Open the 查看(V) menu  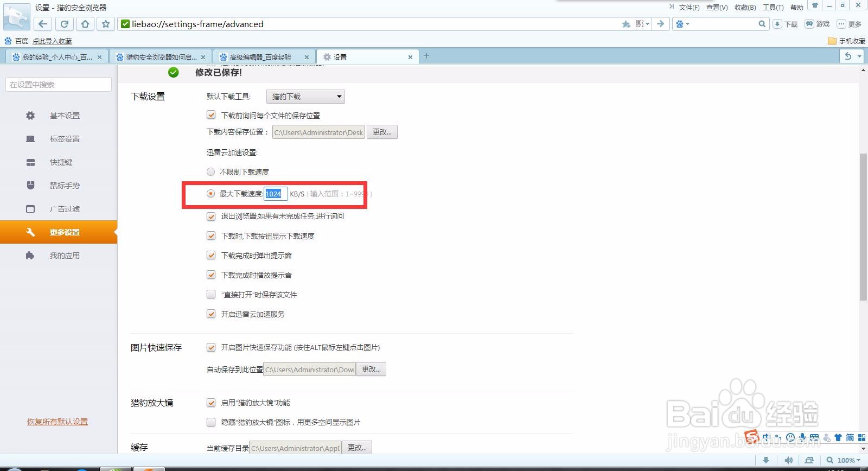(717, 7)
